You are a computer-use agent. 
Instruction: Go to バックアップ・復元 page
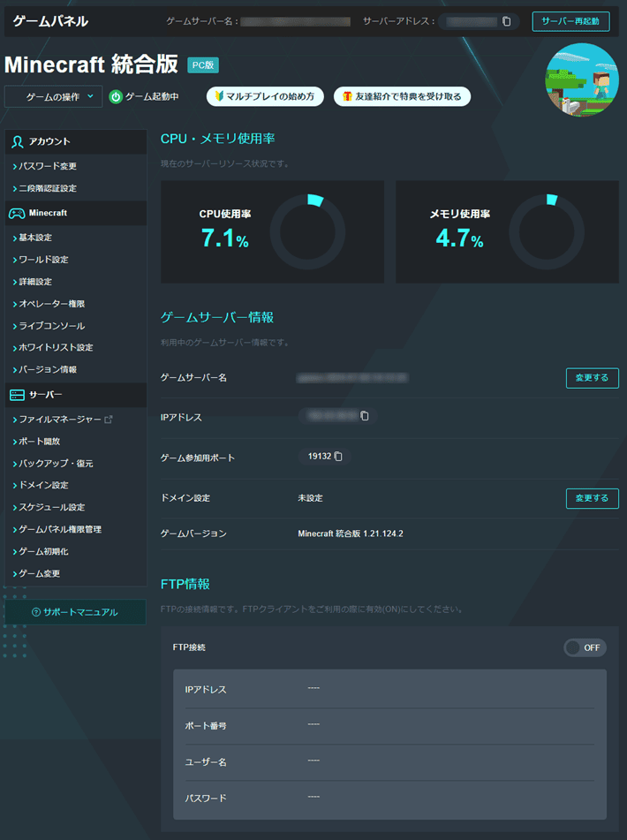pyautogui.click(x=55, y=463)
